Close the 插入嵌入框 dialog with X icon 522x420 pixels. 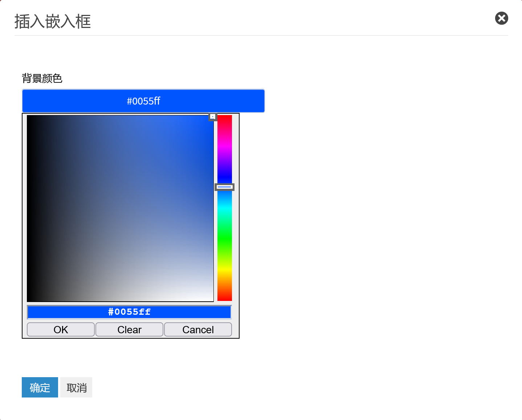coord(501,18)
